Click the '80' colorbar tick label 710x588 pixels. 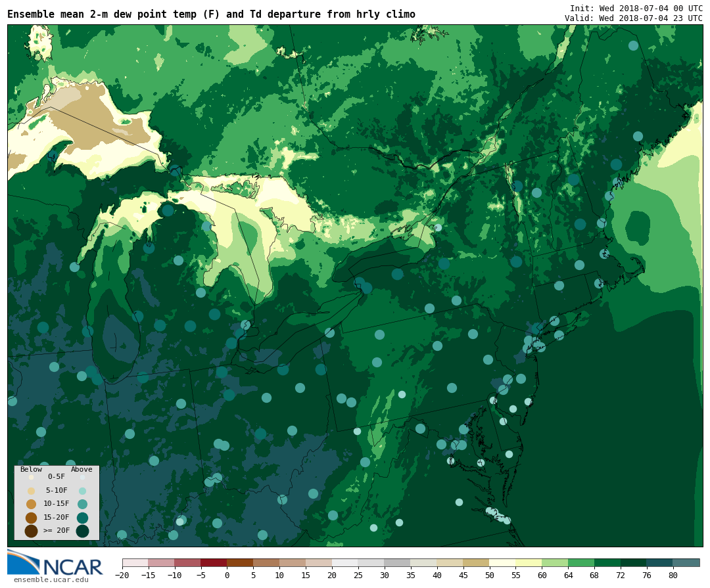673,576
